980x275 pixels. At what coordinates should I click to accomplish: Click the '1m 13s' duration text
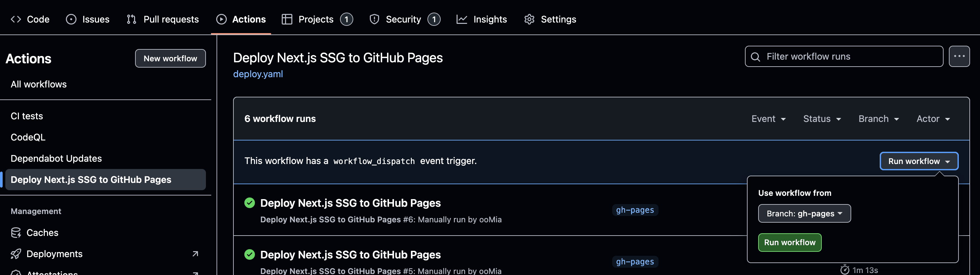(865, 270)
